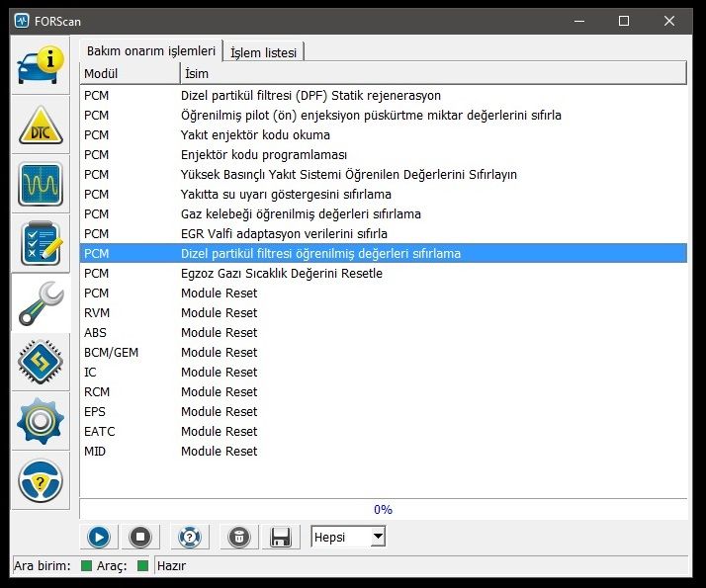Select Enjektör kodu programlaması row
706x588 pixels.
pyautogui.click(x=384, y=155)
